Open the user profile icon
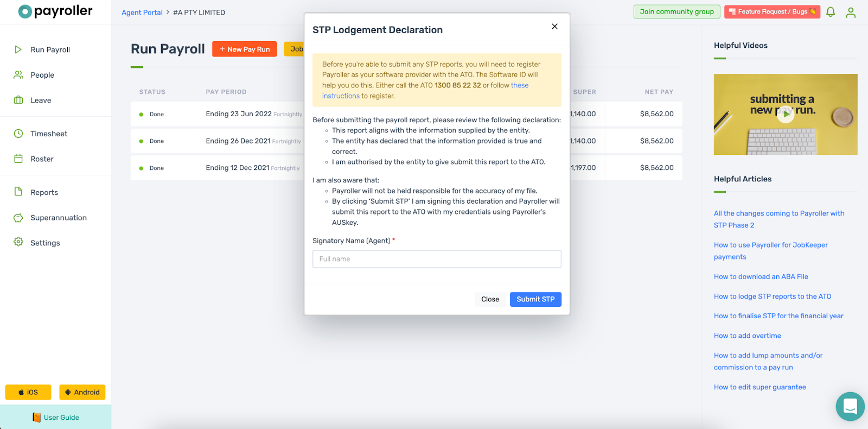The height and width of the screenshot is (429, 868). click(851, 12)
